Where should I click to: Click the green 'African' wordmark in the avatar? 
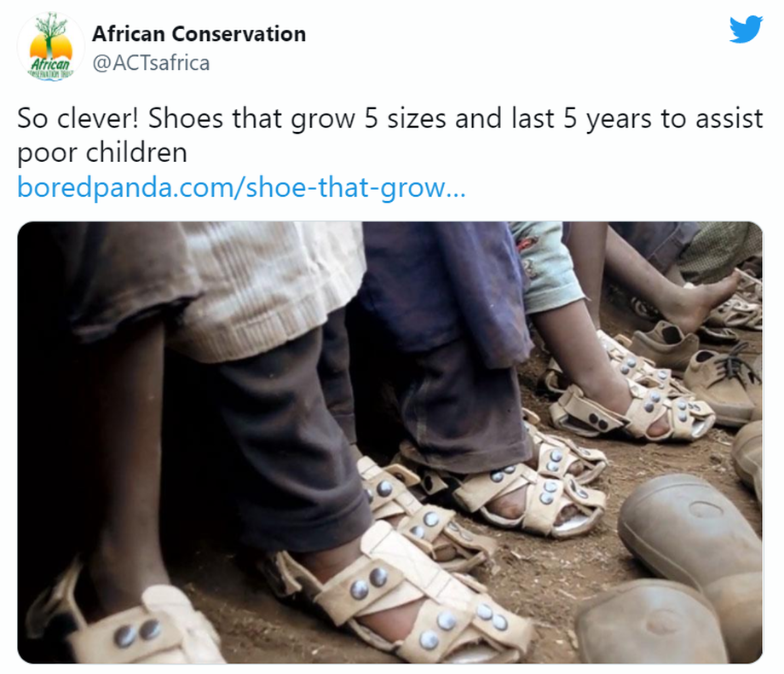pos(50,65)
